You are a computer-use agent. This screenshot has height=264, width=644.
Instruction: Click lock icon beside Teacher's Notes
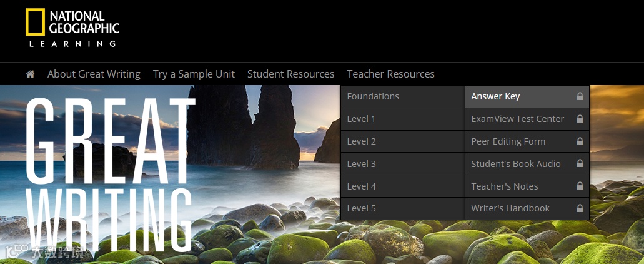(x=580, y=186)
